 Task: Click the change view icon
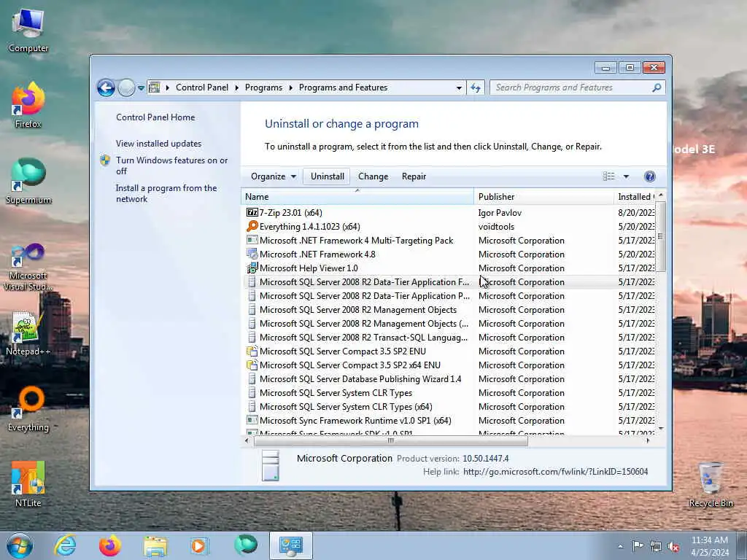[609, 176]
